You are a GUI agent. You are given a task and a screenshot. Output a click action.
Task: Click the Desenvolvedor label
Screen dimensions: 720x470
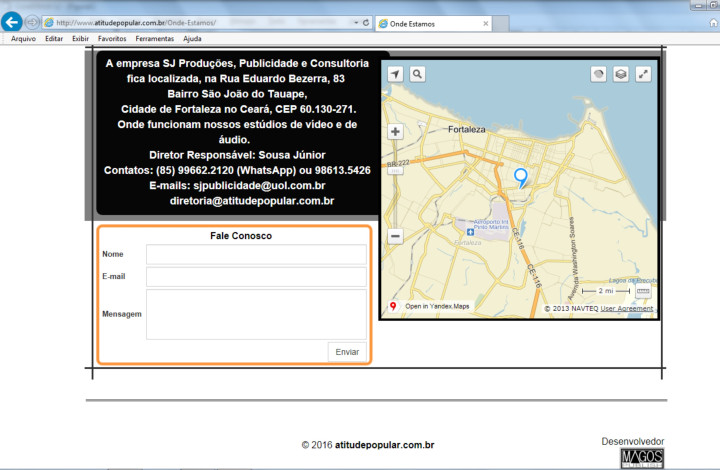(633, 442)
